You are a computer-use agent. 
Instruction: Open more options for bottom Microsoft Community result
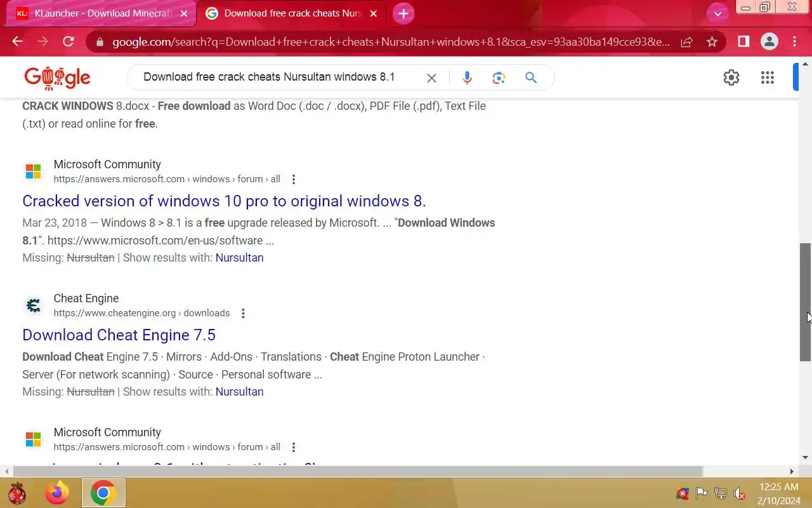point(293,447)
